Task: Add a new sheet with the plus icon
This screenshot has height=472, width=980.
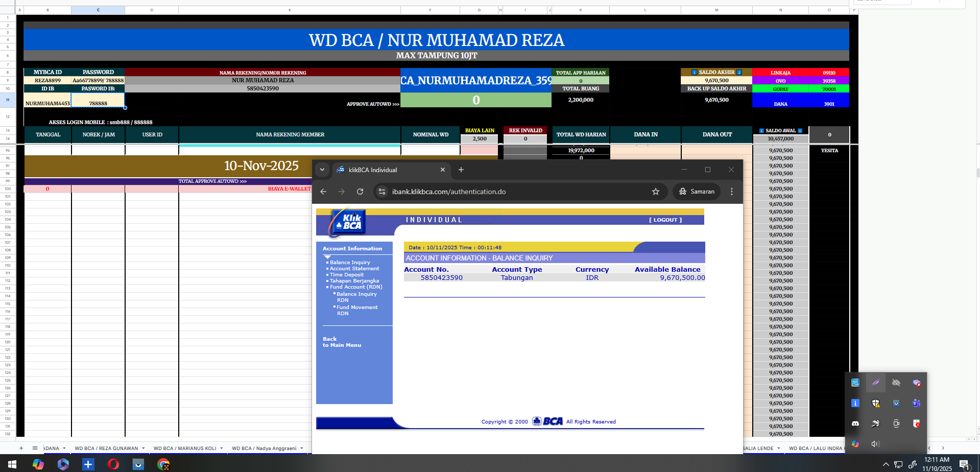Action: point(21,448)
